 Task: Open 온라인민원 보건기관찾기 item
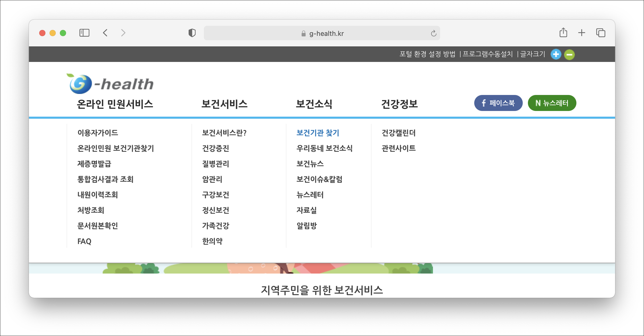coord(116,148)
